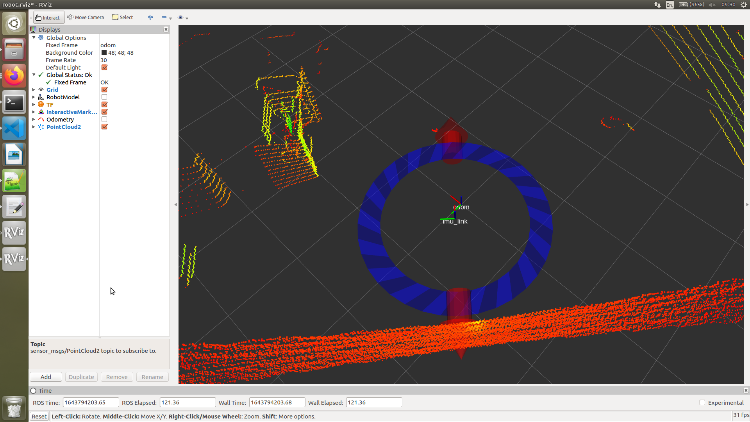Click the ROS Time field
750x422 pixels.
(x=89, y=402)
